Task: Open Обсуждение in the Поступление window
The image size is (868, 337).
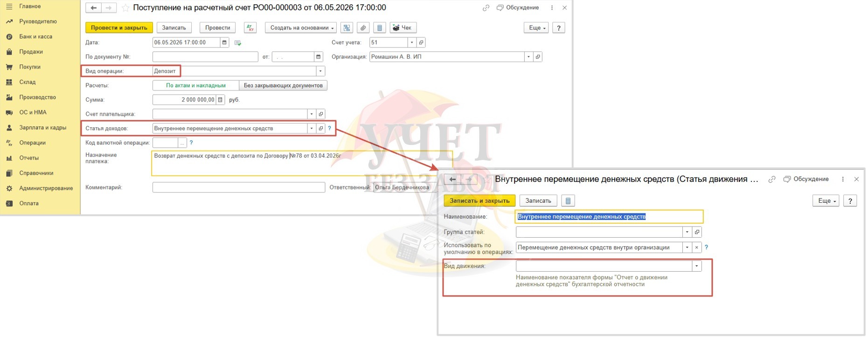Action: coord(518,8)
